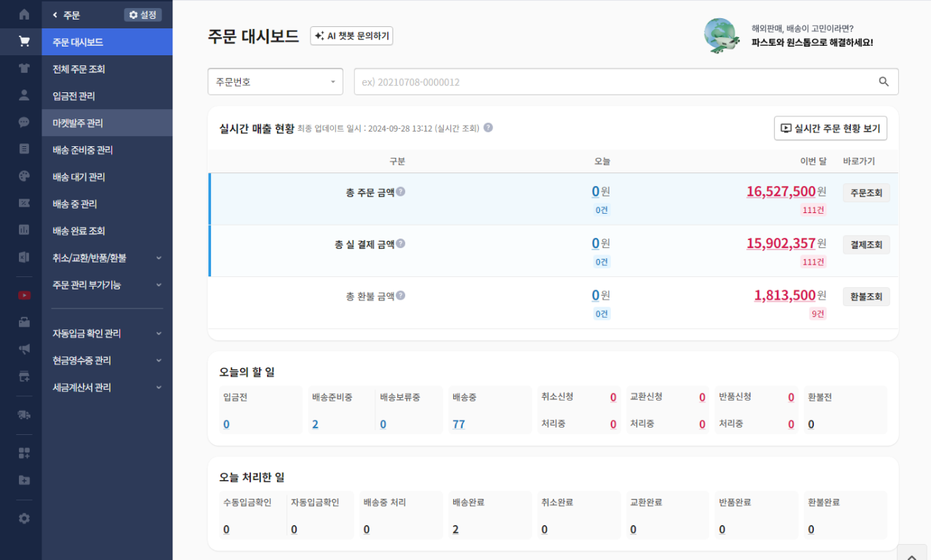931x560 pixels.
Task: Expand the 취소/교환/반품/환불 submenu
Action: pyautogui.click(x=107, y=258)
